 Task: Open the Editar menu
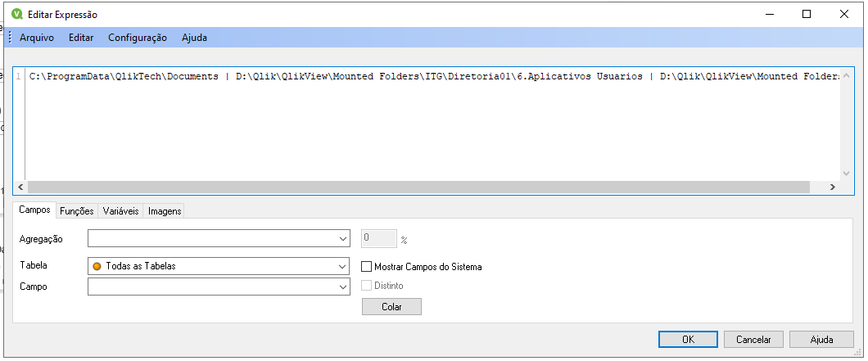pos(81,38)
